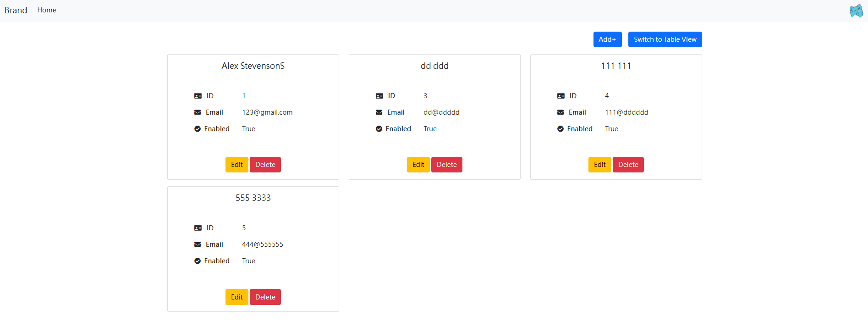868x327 pixels.
Task: Click the ID card icon in 555 3333 card
Action: [198, 228]
